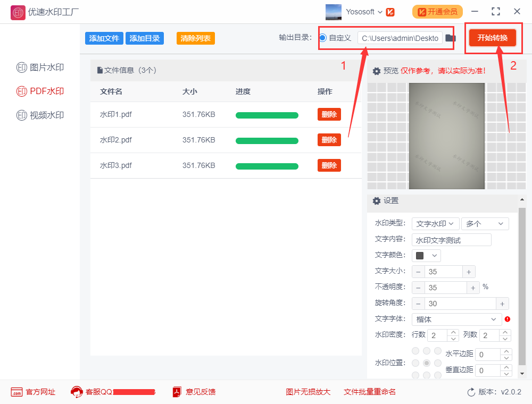Delete 水印1.pdf using its 删除 button
The height and width of the screenshot is (404, 532).
click(329, 114)
